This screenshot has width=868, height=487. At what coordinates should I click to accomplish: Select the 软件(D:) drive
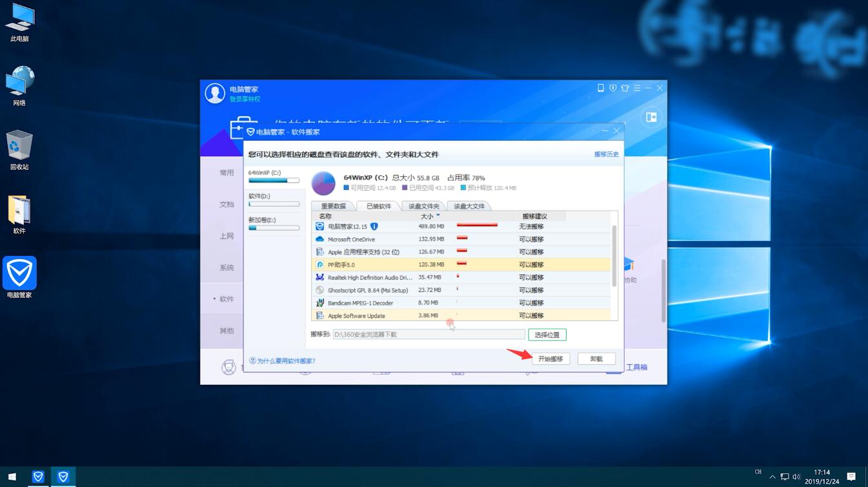(x=274, y=200)
